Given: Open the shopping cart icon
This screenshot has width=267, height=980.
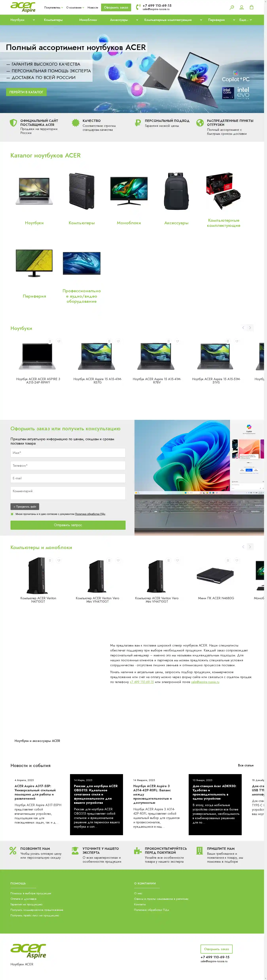Looking at the screenshot, I should click(x=251, y=7).
